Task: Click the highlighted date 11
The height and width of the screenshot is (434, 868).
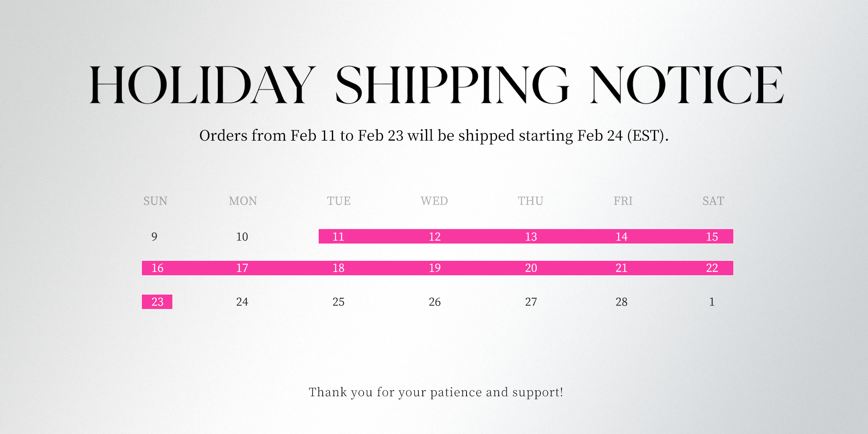Action: (338, 237)
